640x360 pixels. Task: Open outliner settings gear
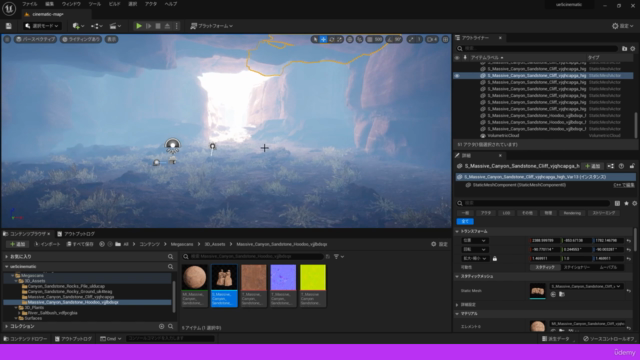coord(633,49)
